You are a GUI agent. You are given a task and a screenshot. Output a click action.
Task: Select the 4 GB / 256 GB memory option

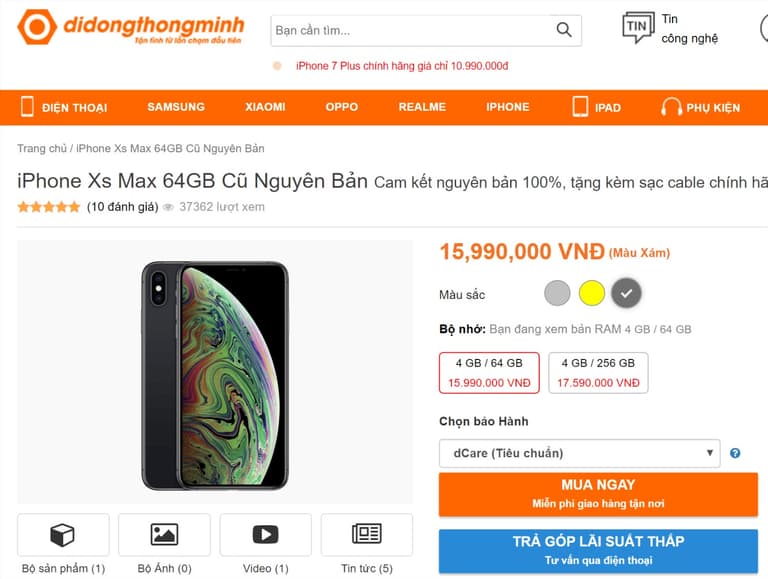[x=598, y=372]
